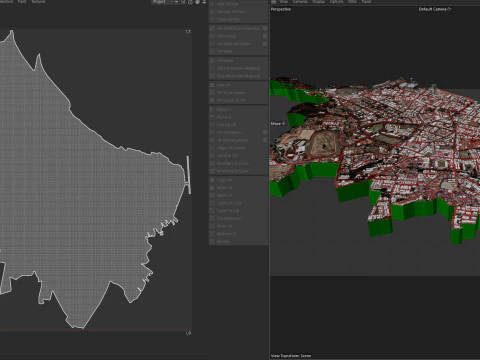The width and height of the screenshot is (480, 360).
Task: Click the Default Camera link icon
Action: click(449, 9)
